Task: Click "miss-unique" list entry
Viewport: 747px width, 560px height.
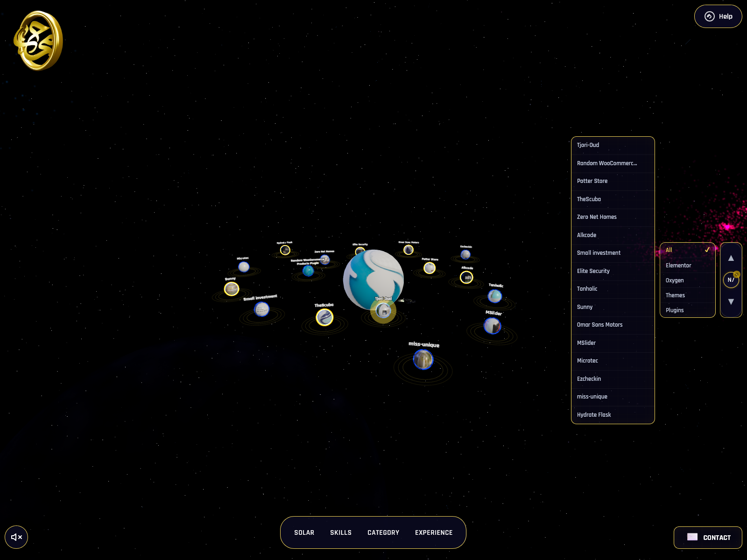Action: click(x=613, y=397)
